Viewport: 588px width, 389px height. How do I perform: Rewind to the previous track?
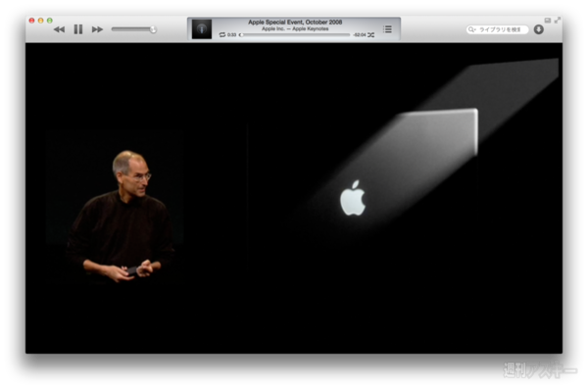(x=59, y=29)
